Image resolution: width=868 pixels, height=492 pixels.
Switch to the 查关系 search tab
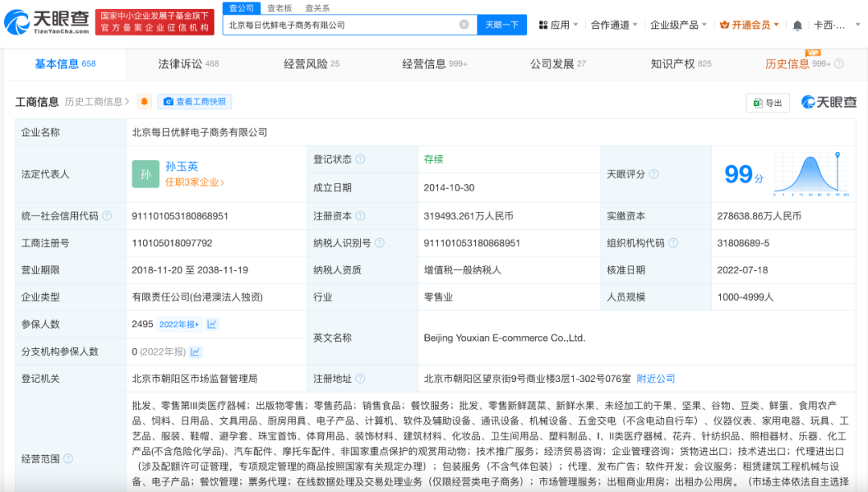pyautogui.click(x=317, y=8)
